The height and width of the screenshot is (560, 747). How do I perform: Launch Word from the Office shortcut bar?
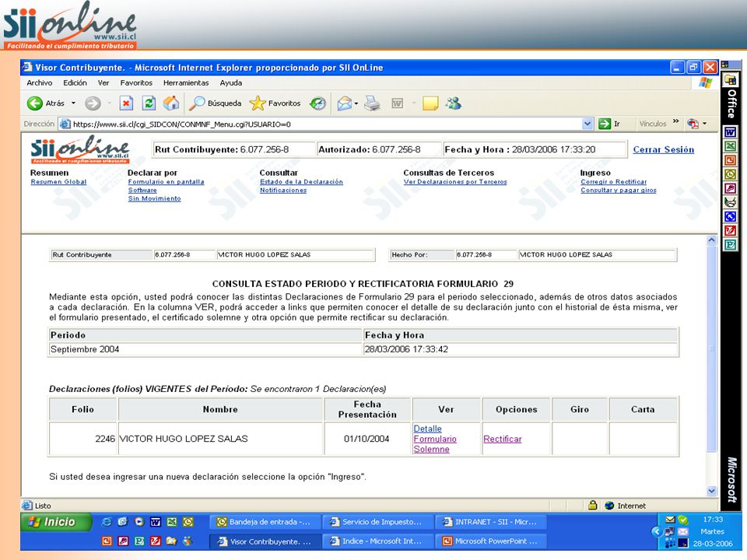(730, 132)
